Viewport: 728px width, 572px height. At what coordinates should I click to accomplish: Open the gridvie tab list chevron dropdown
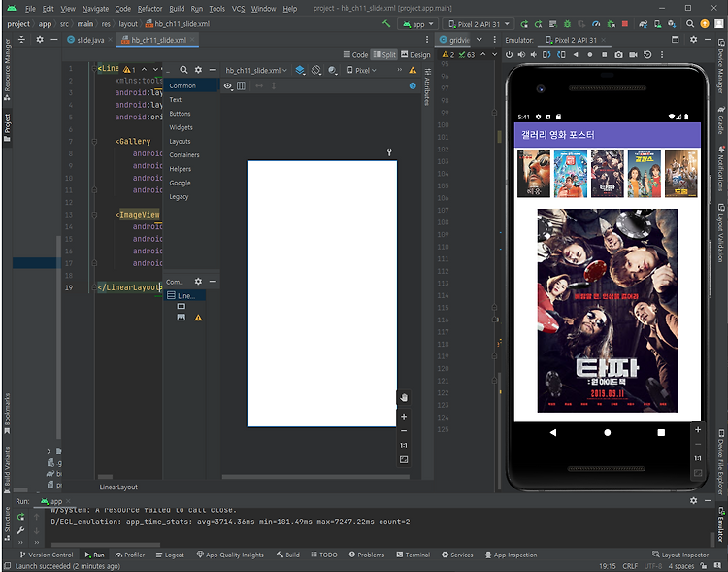click(x=480, y=40)
